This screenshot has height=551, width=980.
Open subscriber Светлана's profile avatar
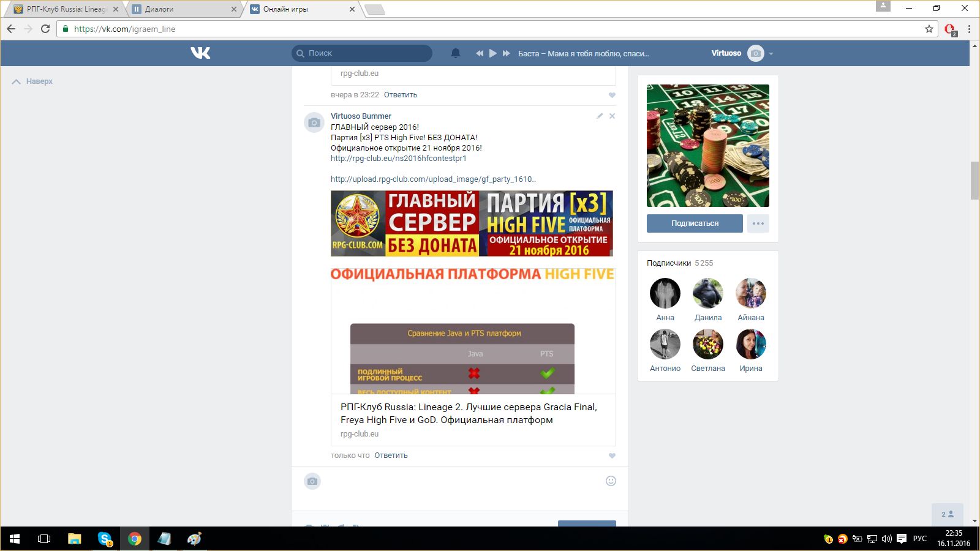click(708, 344)
